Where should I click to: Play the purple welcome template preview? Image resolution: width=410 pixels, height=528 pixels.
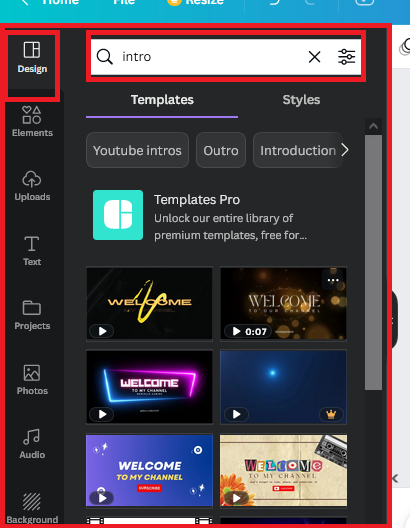(x=102, y=498)
